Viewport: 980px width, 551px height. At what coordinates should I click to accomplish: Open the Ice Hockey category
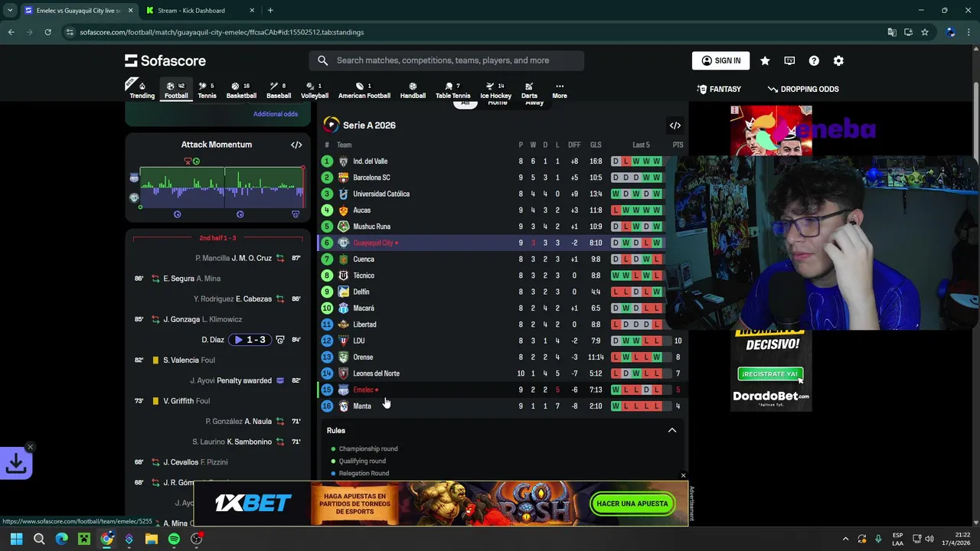click(495, 90)
